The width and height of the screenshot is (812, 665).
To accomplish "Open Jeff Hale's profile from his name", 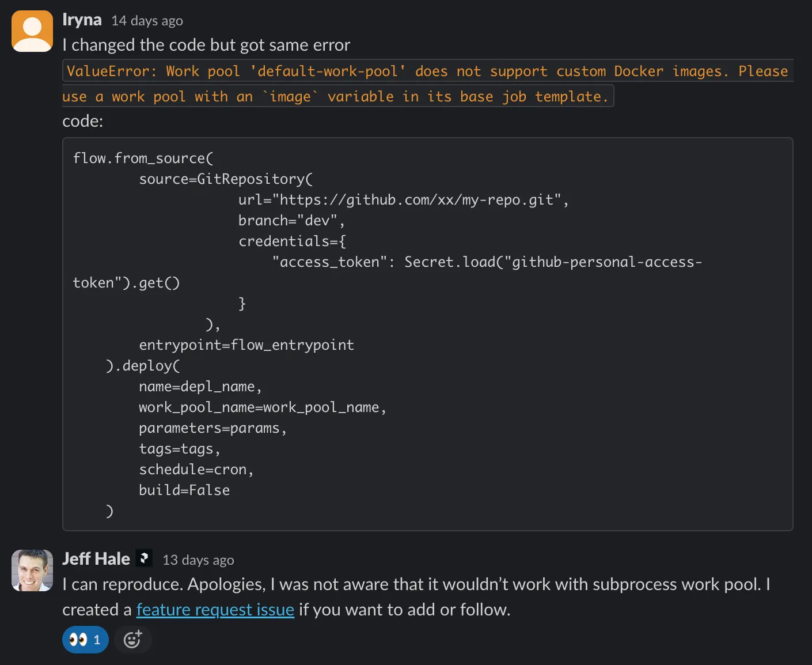I will click(96, 559).
